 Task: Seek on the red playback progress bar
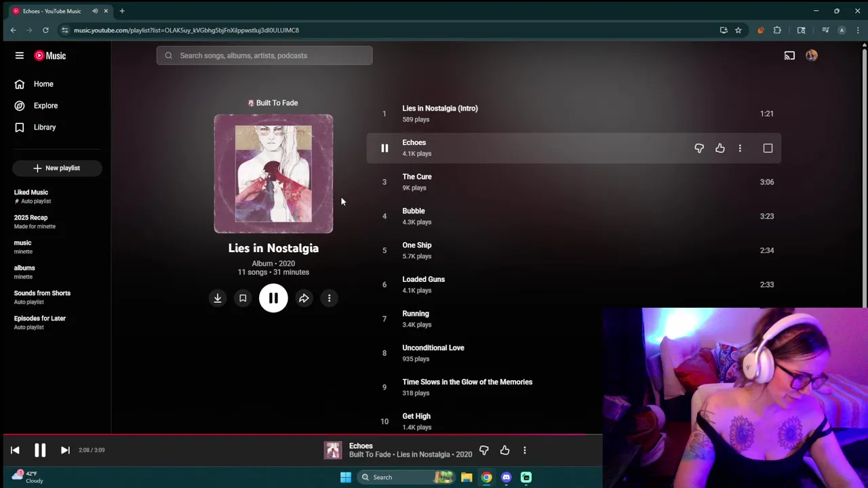301,434
